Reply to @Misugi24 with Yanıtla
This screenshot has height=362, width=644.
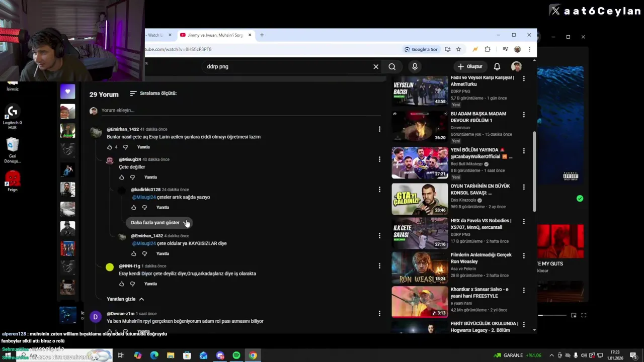(x=150, y=177)
